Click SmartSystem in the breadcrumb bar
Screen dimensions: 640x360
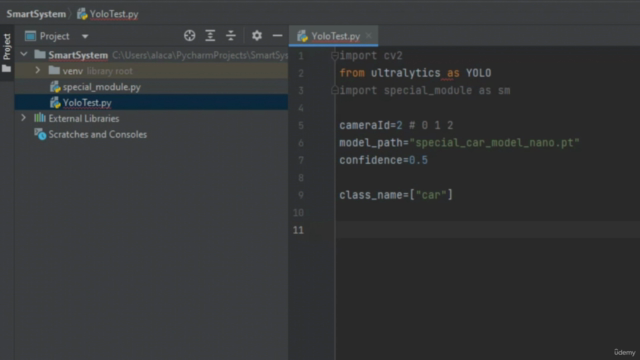point(36,14)
